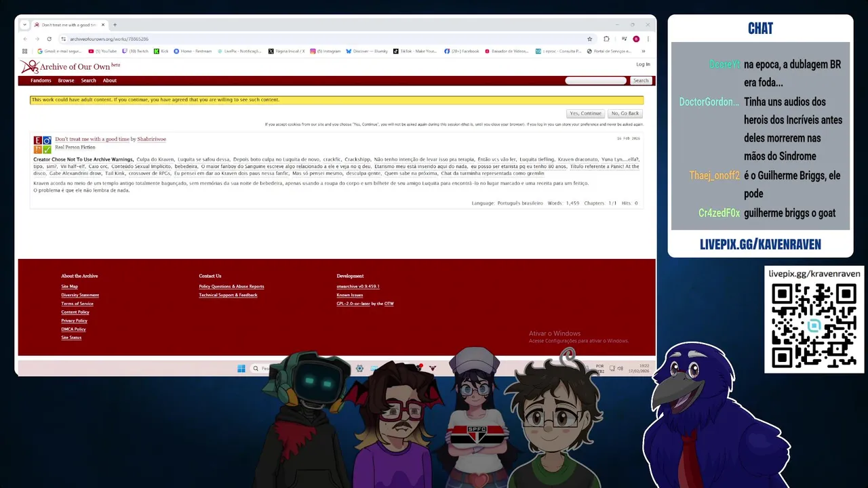Click the Windows Start button
This screenshot has height=488, width=868.
tap(241, 368)
